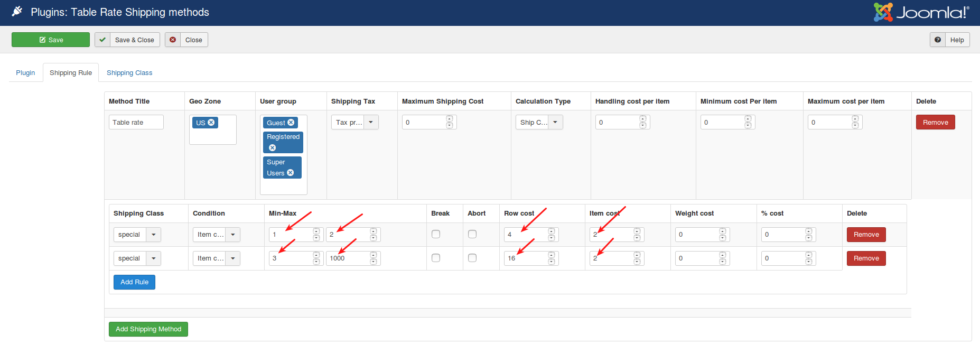The height and width of the screenshot is (353, 980).
Task: Click the Method Title input field
Action: [136, 123]
